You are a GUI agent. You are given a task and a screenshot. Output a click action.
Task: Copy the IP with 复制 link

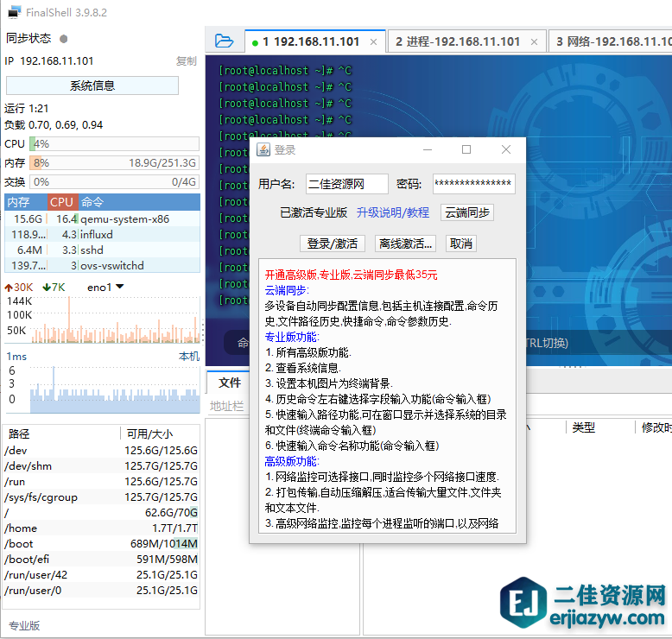point(187,61)
